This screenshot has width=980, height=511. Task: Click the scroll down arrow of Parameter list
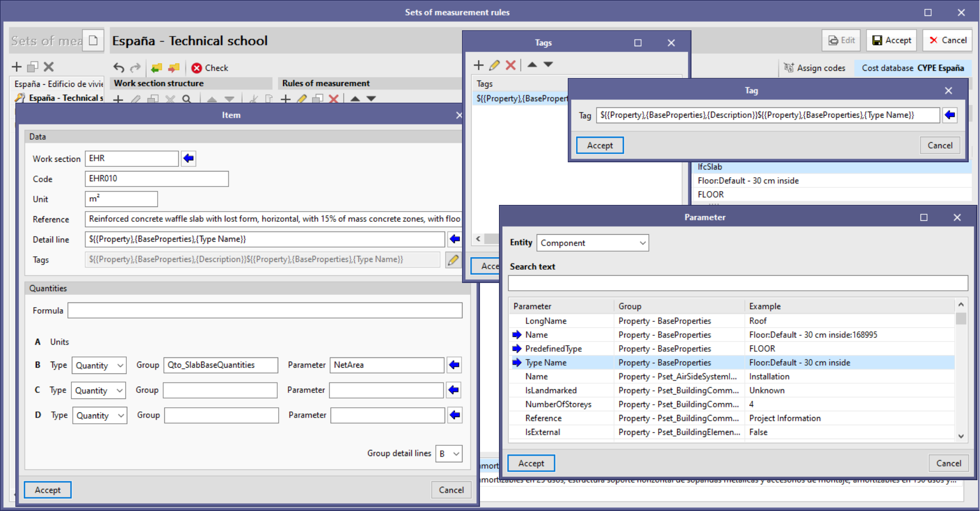(x=961, y=436)
